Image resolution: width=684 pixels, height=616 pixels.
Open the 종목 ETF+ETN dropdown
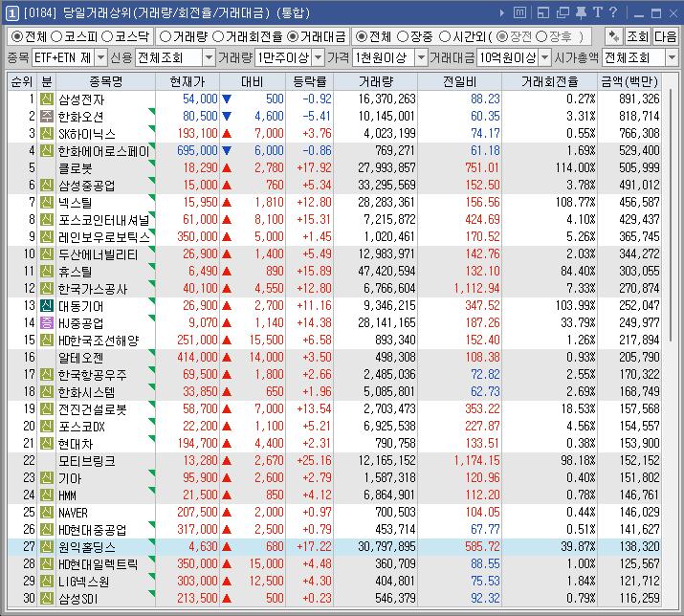[100, 57]
